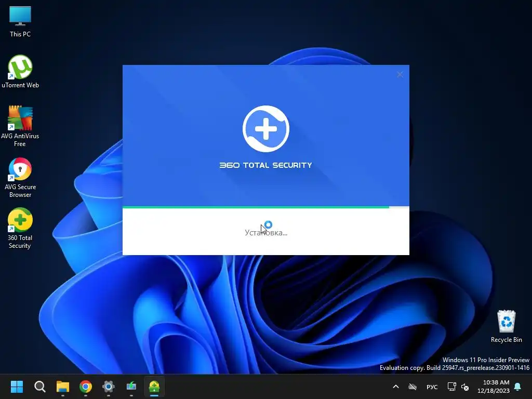Open the green monitor app in the taskbar
Screen dimensions: 532x399
pos(131,387)
